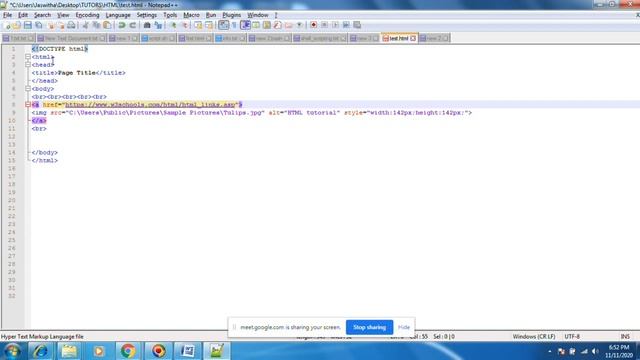The width and height of the screenshot is (640, 360).
Task: Open Find using the binoculars icon
Action: [x=147, y=25]
